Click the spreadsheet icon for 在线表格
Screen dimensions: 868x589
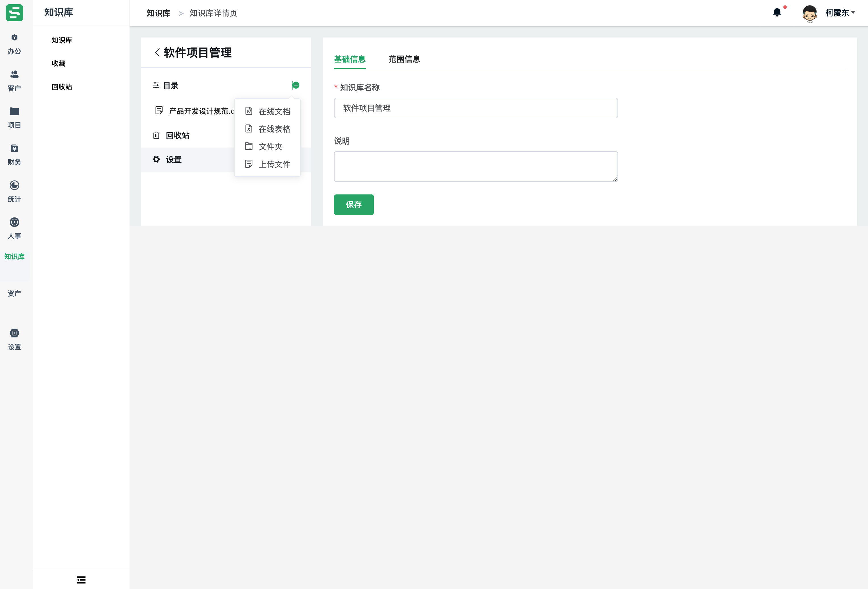249,128
